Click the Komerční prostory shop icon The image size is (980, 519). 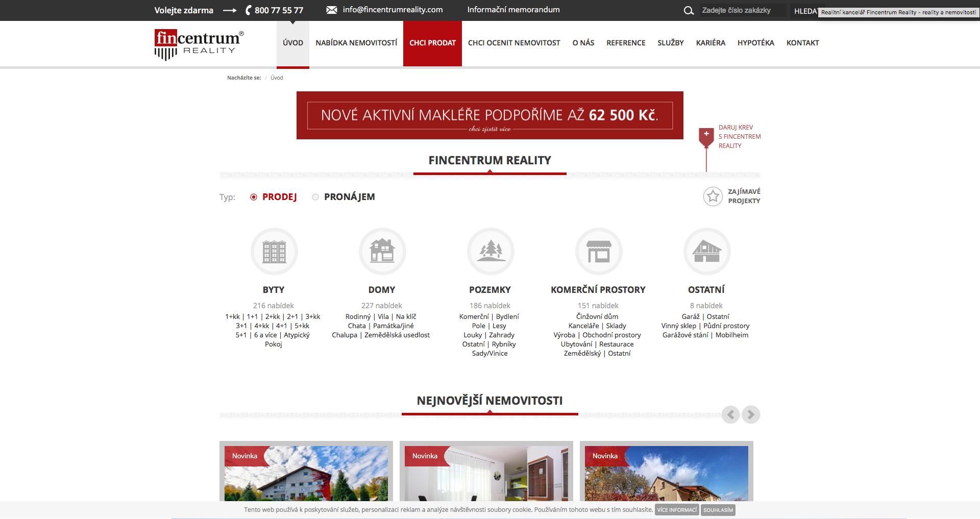pyautogui.click(x=599, y=252)
